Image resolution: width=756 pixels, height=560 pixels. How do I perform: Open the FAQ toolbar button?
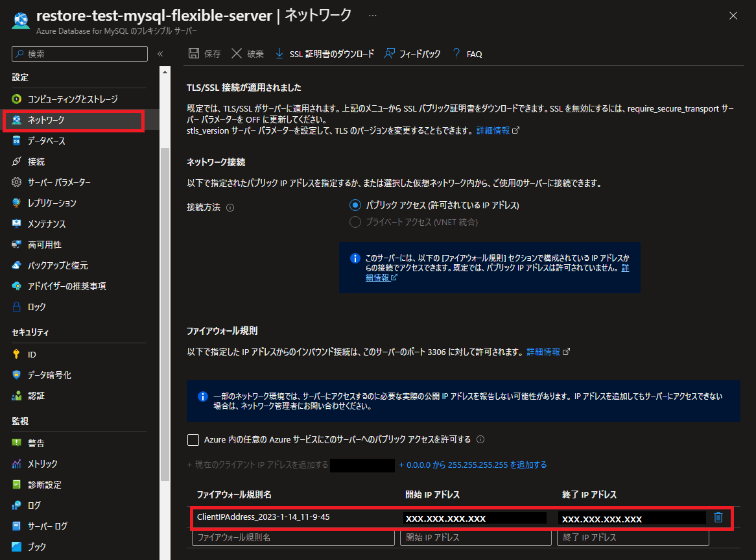tap(467, 54)
